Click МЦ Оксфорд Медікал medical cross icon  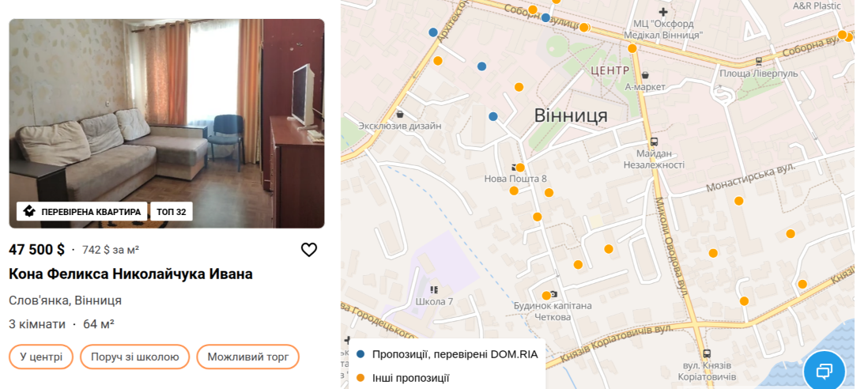click(663, 12)
